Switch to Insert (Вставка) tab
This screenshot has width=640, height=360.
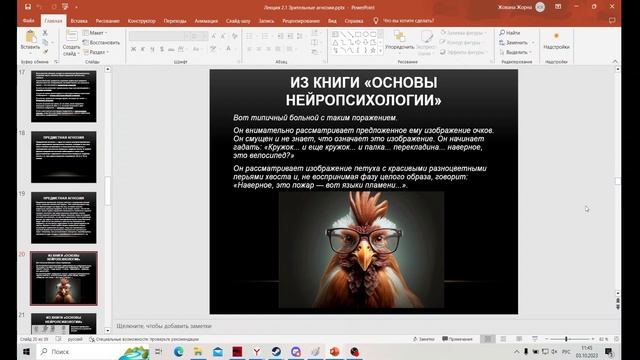tap(79, 20)
